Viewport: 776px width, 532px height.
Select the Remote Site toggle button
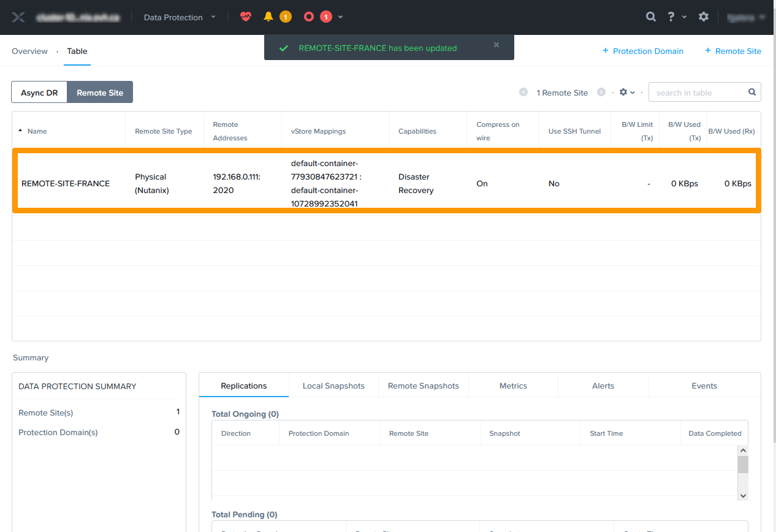(x=100, y=93)
